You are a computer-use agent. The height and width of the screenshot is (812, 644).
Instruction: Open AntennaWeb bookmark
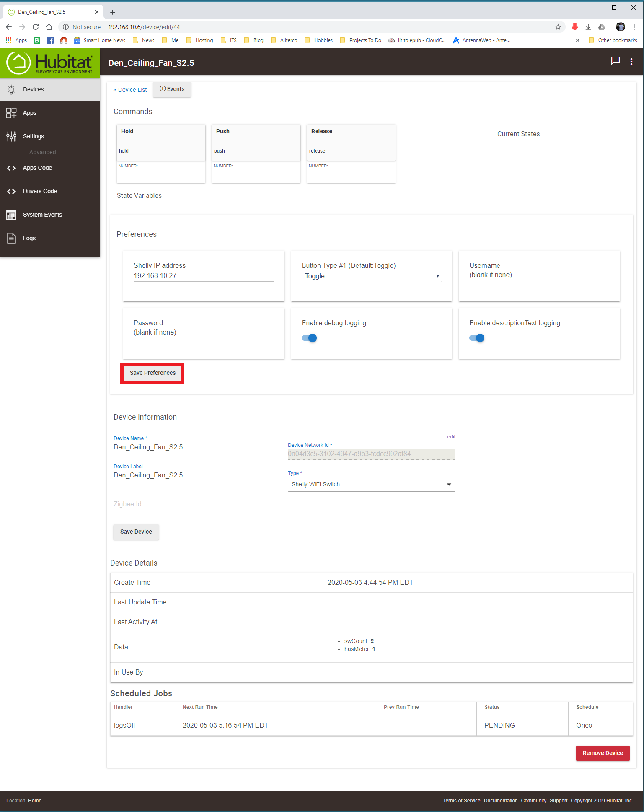tap(481, 40)
